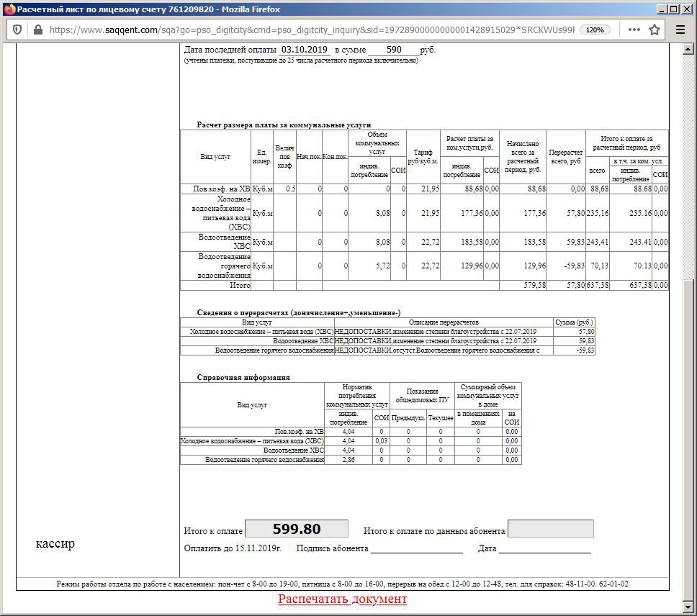
Task: Bookmark this page with the star icon
Action: [x=655, y=30]
